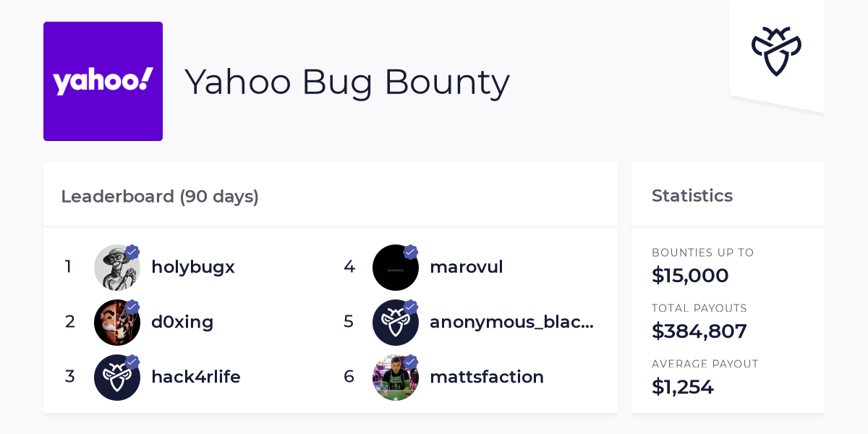Select the Leaderboard (90 days) header

click(160, 196)
